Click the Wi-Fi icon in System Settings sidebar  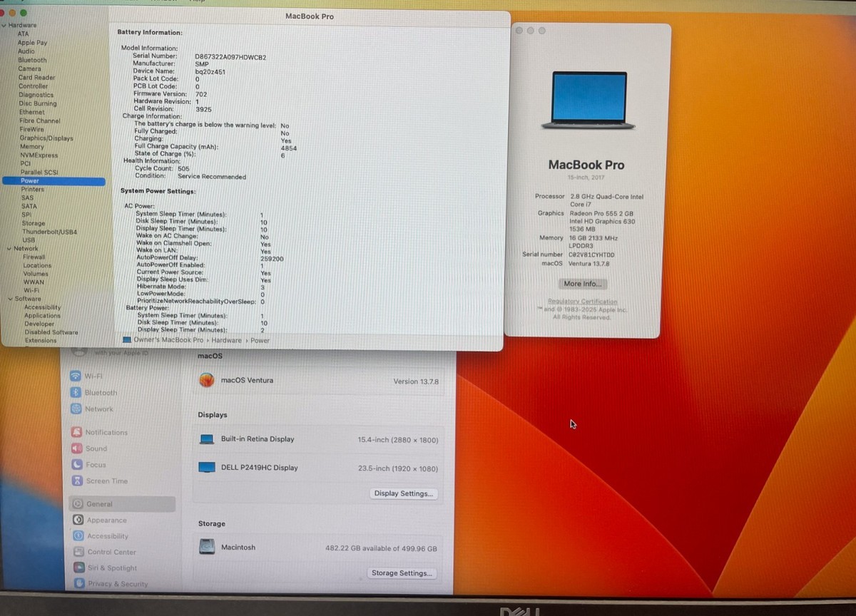[76, 376]
